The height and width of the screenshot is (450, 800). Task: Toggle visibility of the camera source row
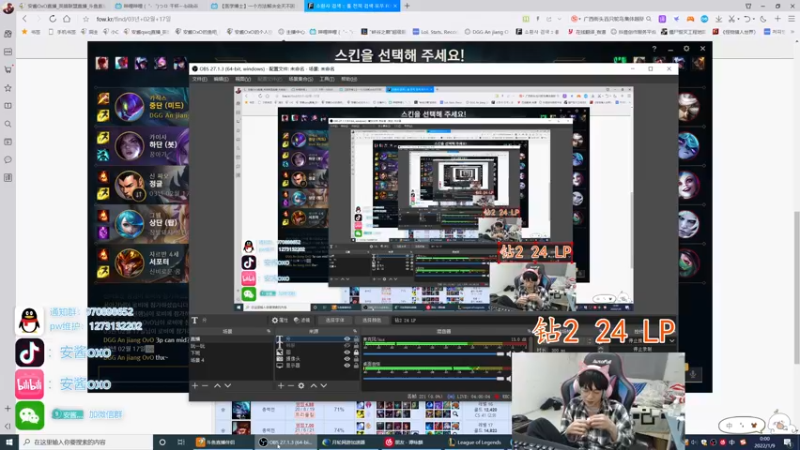click(347, 359)
